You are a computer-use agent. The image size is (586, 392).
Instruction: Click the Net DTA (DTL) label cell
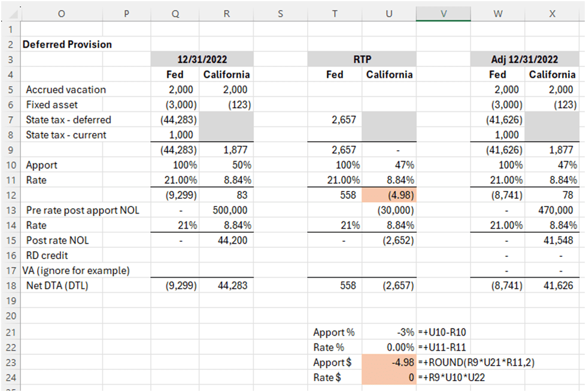59,285
